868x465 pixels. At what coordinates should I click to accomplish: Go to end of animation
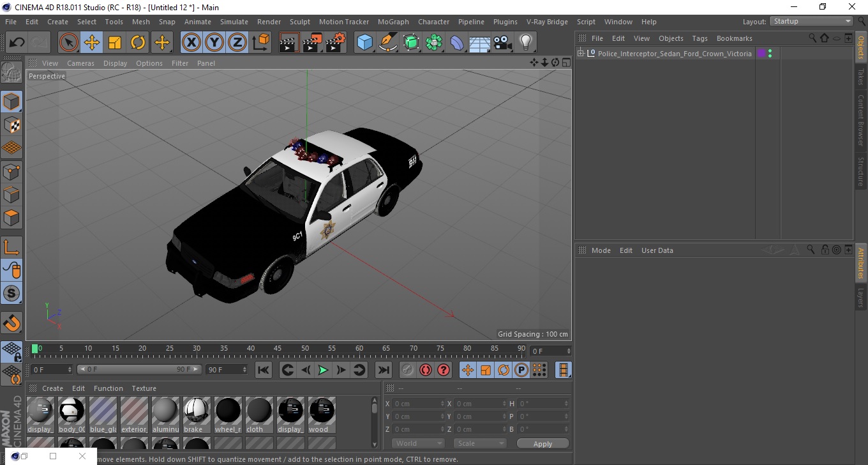(383, 370)
